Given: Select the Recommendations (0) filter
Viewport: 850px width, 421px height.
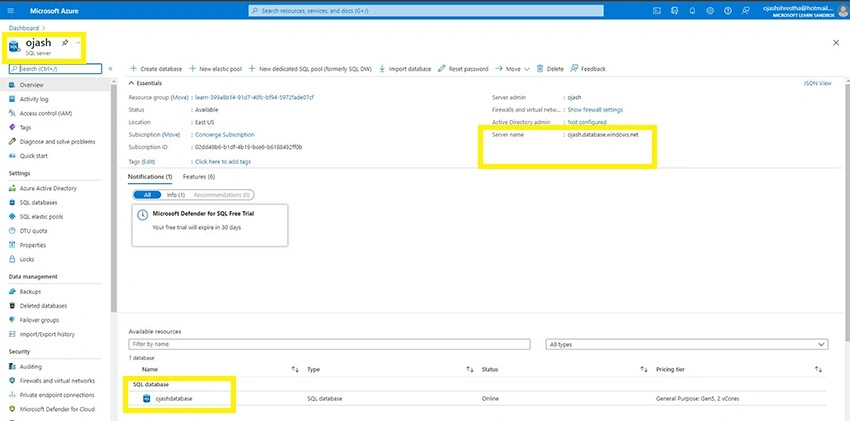Looking at the screenshot, I should click(x=222, y=195).
